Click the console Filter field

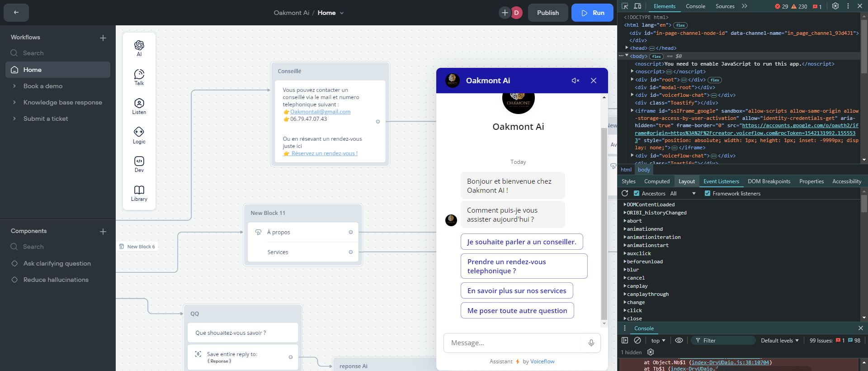click(723, 340)
